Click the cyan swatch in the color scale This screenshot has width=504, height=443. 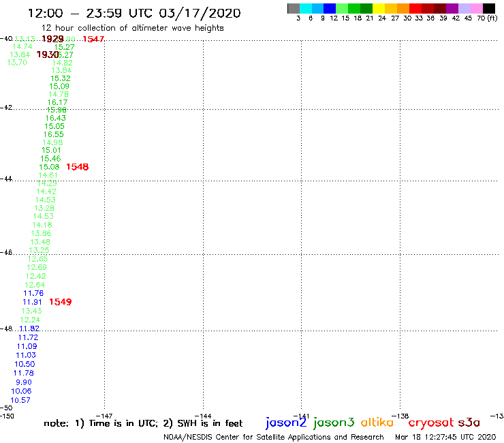point(306,8)
